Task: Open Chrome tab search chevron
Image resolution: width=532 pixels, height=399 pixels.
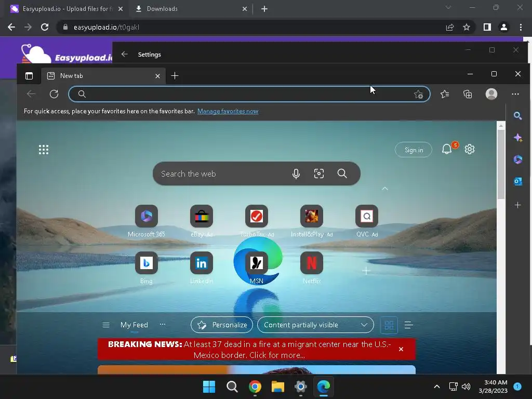Action: [x=448, y=7]
